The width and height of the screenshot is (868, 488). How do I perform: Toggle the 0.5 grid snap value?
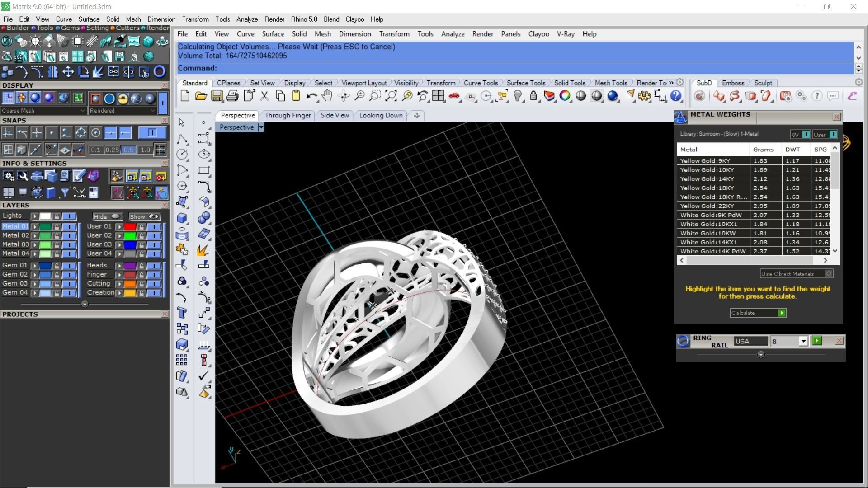point(129,150)
